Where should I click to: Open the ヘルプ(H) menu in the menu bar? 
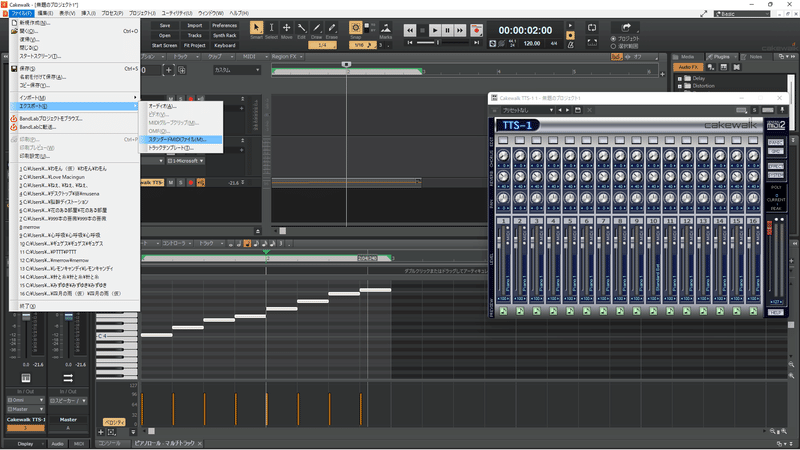(239, 13)
